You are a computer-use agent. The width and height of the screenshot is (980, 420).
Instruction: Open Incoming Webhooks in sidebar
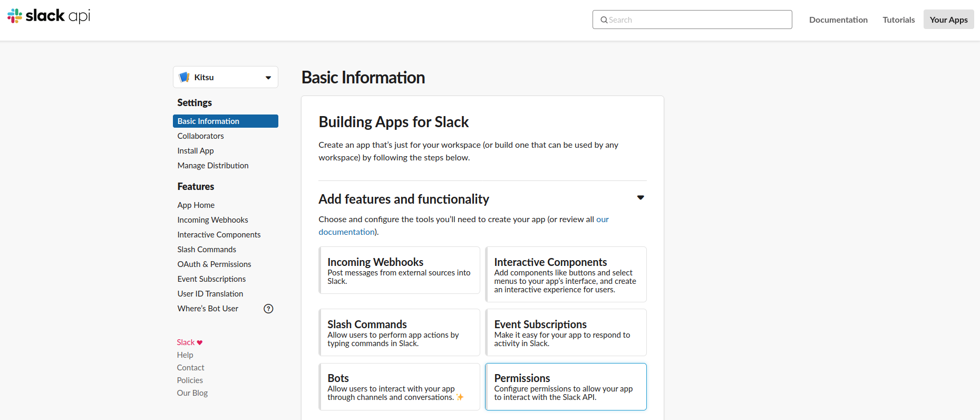(212, 220)
